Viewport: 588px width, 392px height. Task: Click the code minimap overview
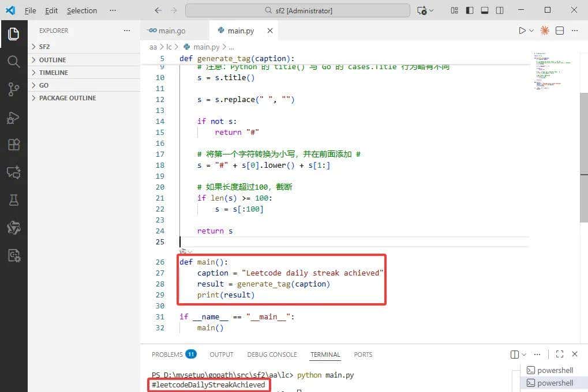[x=552, y=69]
